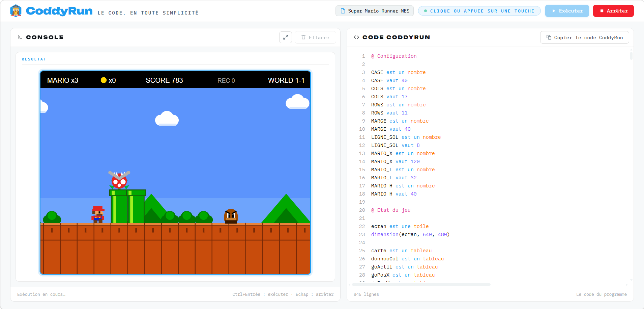Click code line 'MARGE vaut 40'

pyautogui.click(x=391, y=129)
